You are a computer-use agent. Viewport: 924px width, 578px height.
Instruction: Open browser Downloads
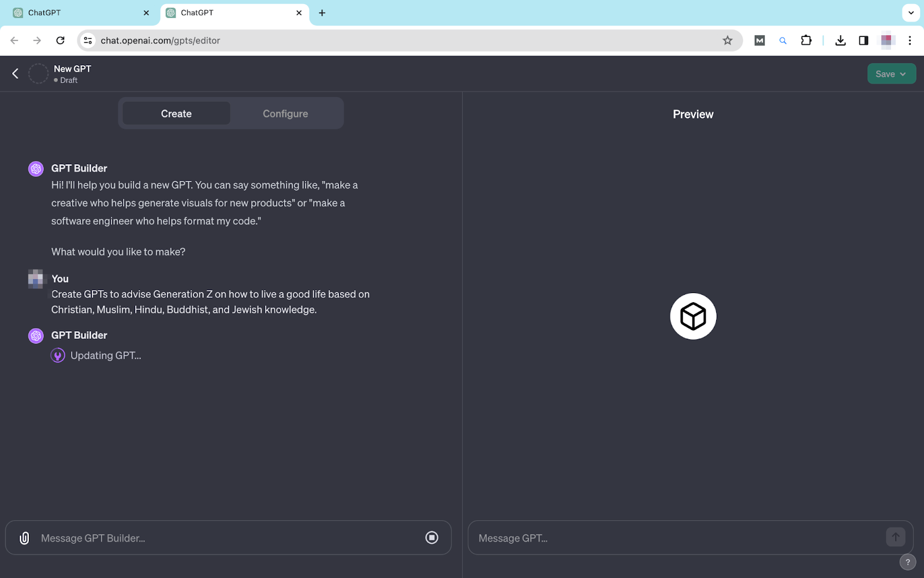coord(840,40)
